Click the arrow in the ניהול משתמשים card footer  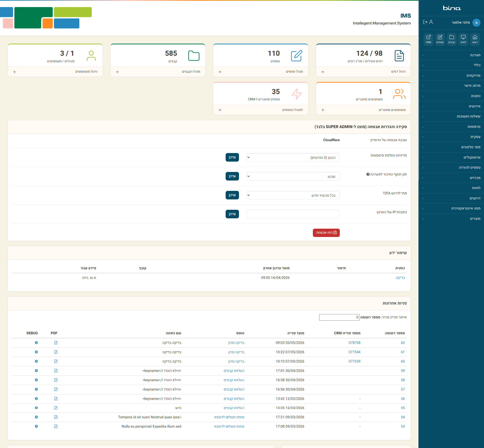click(15, 72)
